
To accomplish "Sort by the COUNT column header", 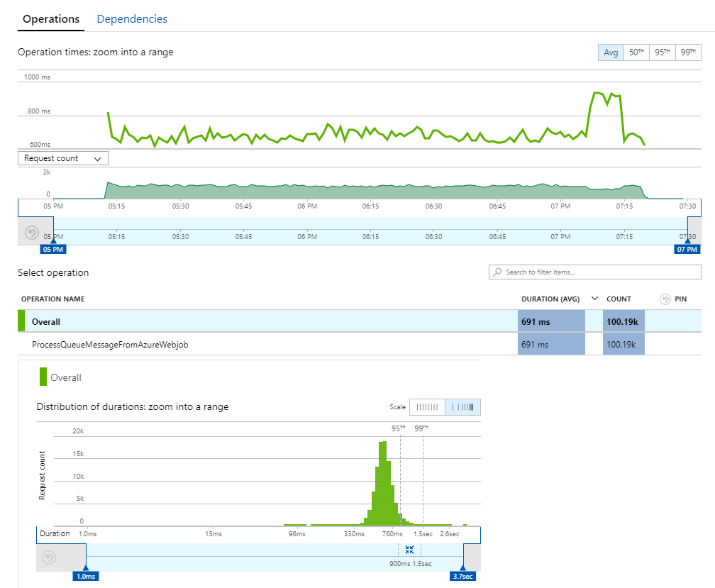I will coord(619,299).
